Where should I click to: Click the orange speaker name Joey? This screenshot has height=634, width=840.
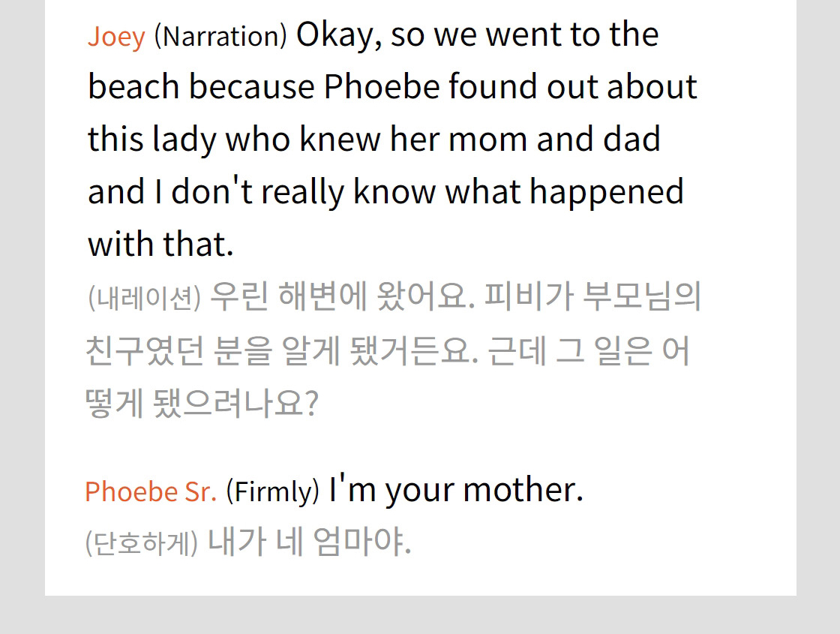pyautogui.click(x=116, y=37)
